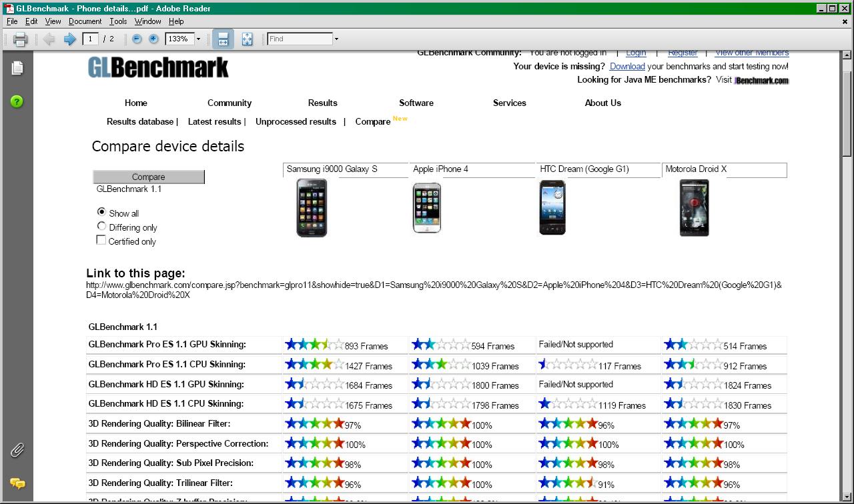The width and height of the screenshot is (854, 504).
Task: Open the Attachments paperclip panel
Action: coord(17,451)
